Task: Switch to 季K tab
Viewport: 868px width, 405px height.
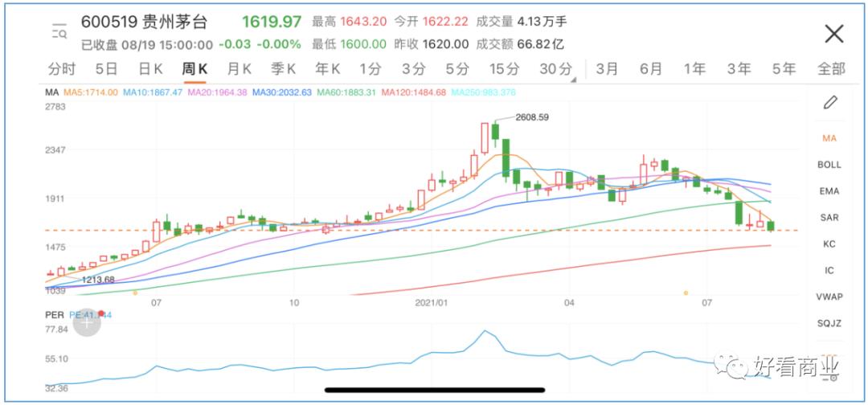Action: [284, 68]
